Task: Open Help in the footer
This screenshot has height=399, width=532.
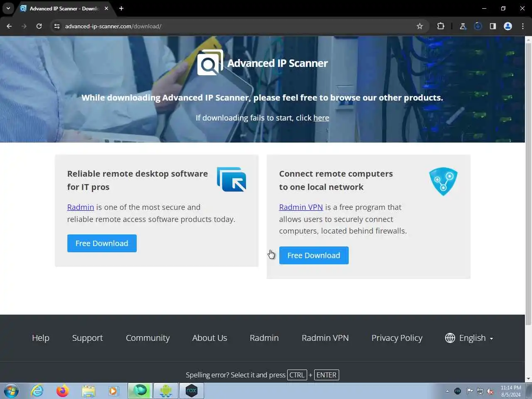Action: tap(41, 338)
